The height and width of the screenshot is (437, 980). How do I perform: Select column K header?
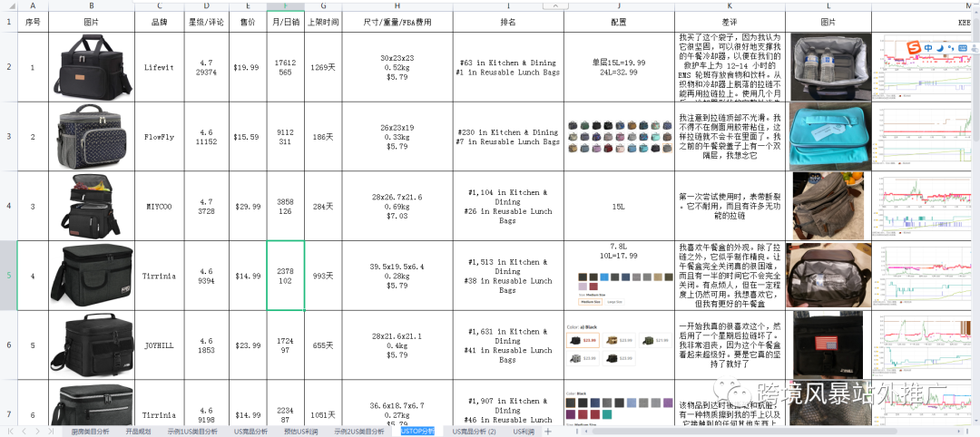(730, 6)
